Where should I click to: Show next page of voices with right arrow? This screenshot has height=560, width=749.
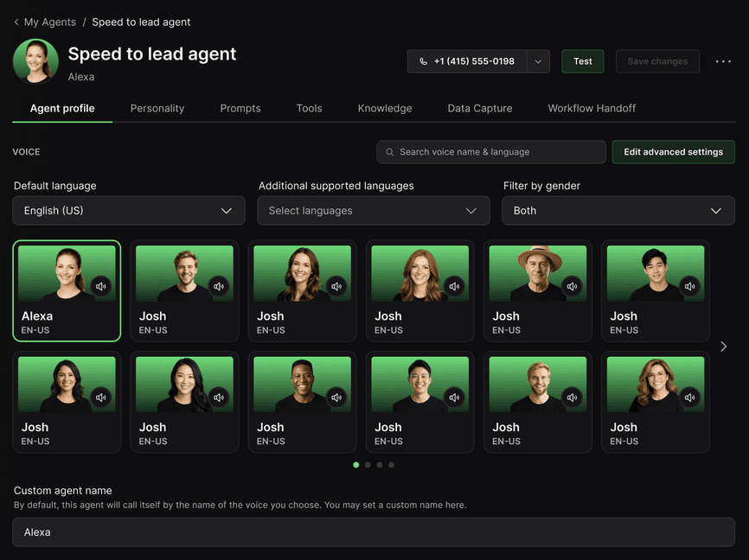[724, 347]
